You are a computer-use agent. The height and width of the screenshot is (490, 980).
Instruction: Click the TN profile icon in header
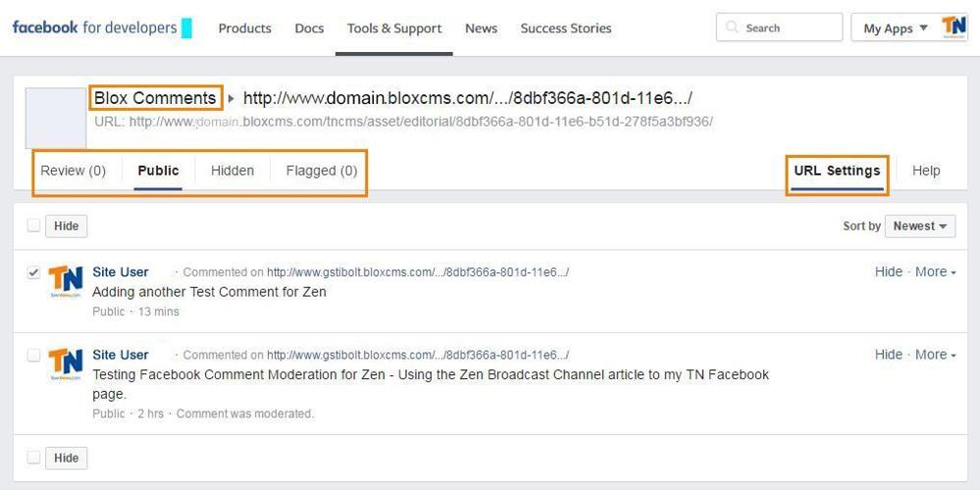[x=954, y=27]
